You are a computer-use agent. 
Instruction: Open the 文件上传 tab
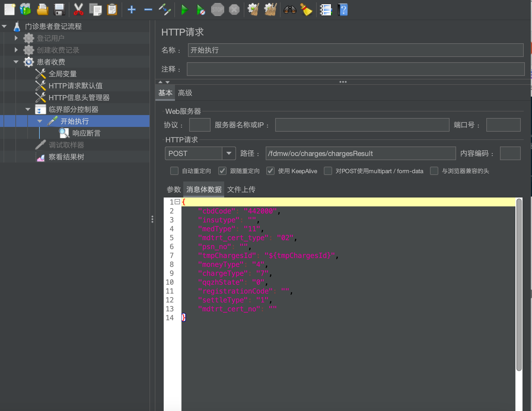241,189
